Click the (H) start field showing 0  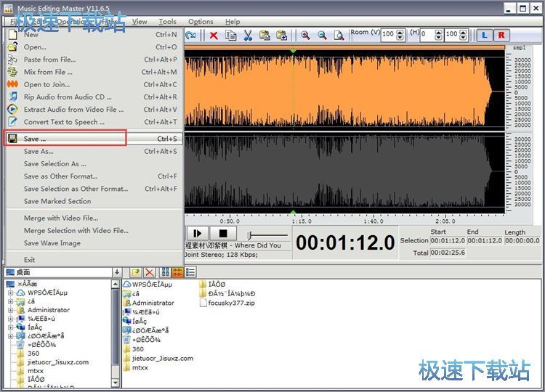click(427, 35)
